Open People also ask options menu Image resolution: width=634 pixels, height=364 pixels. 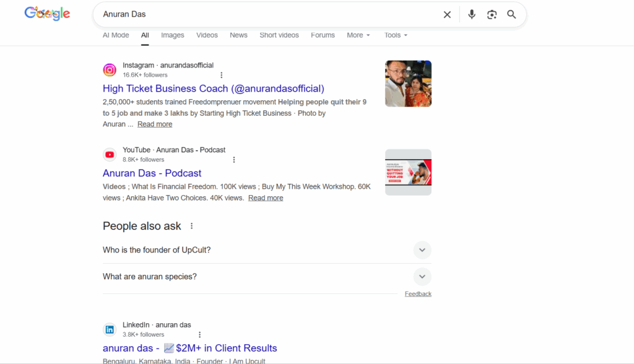[192, 226]
